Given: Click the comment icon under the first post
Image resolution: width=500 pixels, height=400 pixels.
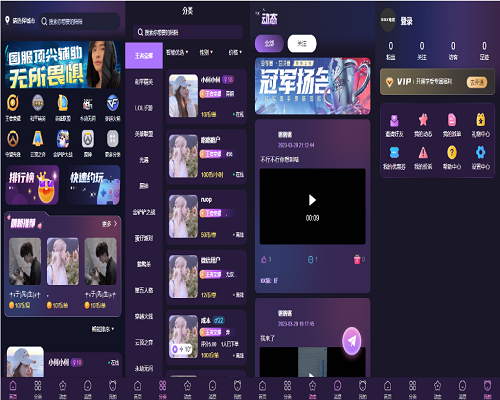Looking at the screenshot, I should tap(310, 259).
